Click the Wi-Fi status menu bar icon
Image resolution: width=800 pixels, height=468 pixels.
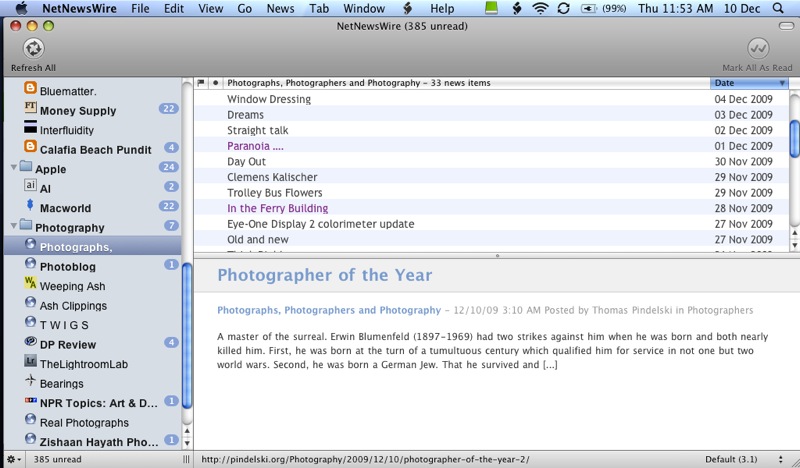click(x=540, y=8)
